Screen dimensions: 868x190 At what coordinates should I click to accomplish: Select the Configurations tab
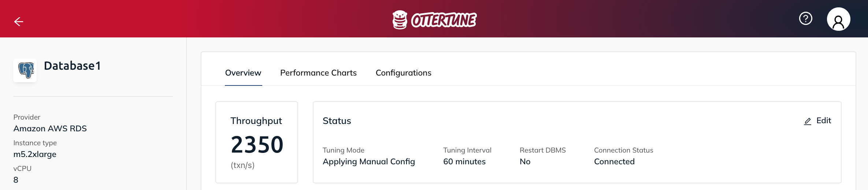[x=403, y=73]
